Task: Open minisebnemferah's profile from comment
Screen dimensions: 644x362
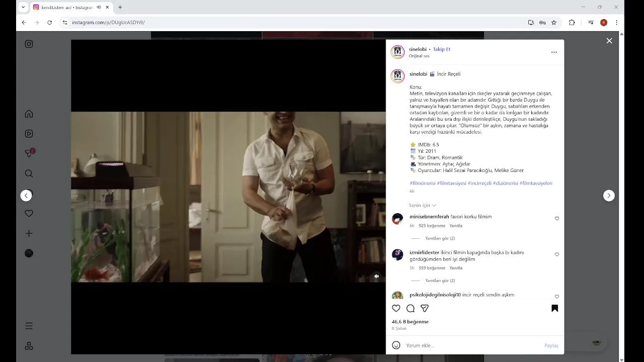Action: [x=429, y=217]
